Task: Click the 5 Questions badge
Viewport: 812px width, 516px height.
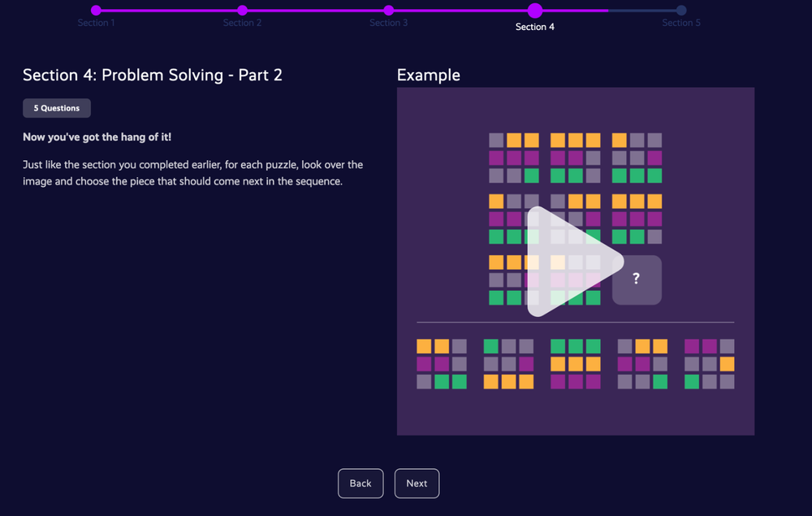Action: click(56, 107)
